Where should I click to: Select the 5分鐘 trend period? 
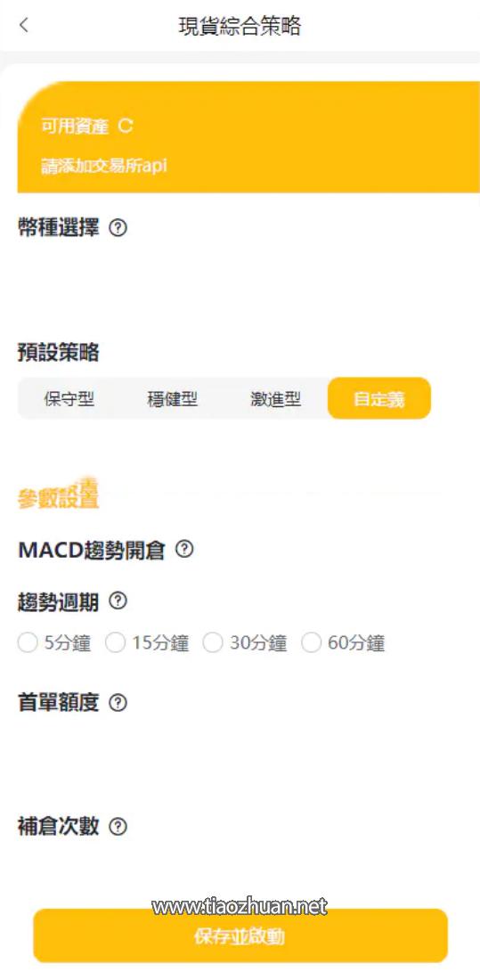(x=54, y=642)
